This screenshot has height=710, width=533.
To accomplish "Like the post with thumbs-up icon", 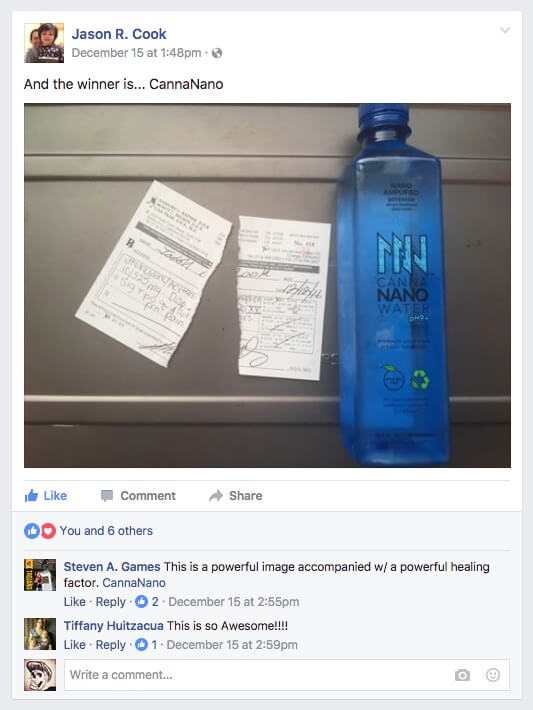I will click(x=31, y=495).
